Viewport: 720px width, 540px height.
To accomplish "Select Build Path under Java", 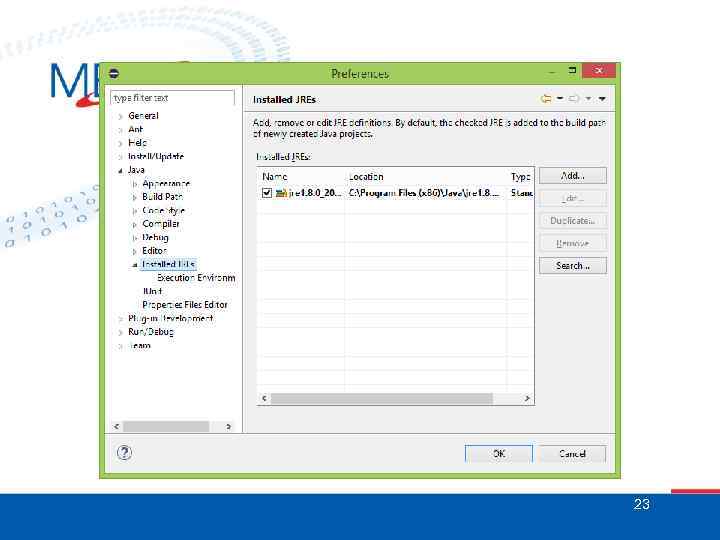I will pyautogui.click(x=163, y=197).
